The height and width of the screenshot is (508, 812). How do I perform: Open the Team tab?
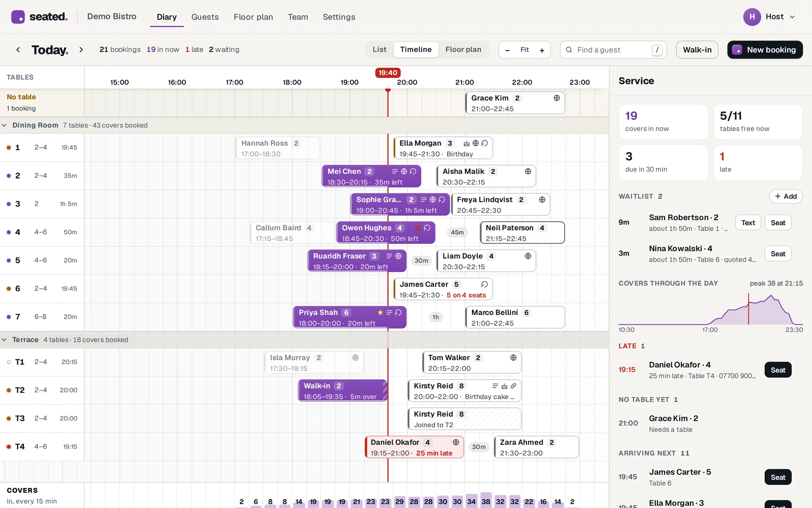click(298, 17)
